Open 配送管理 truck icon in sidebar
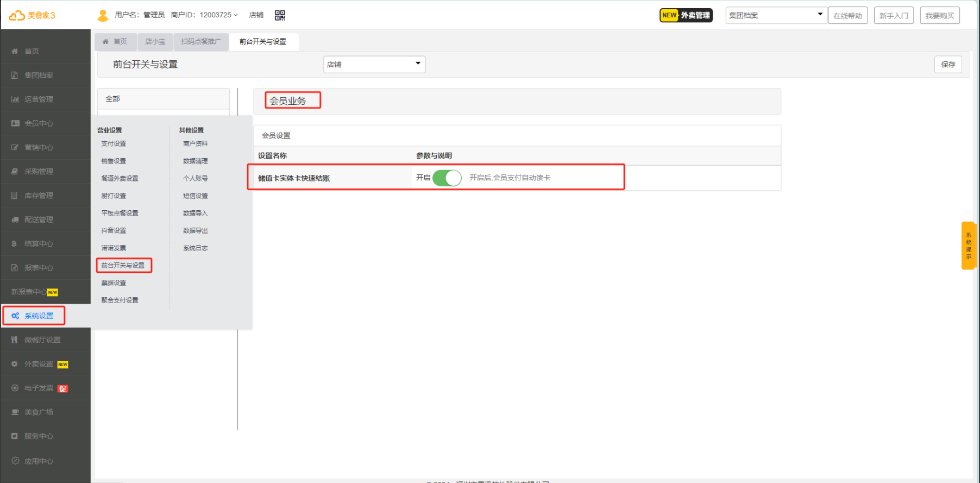 click(15, 219)
